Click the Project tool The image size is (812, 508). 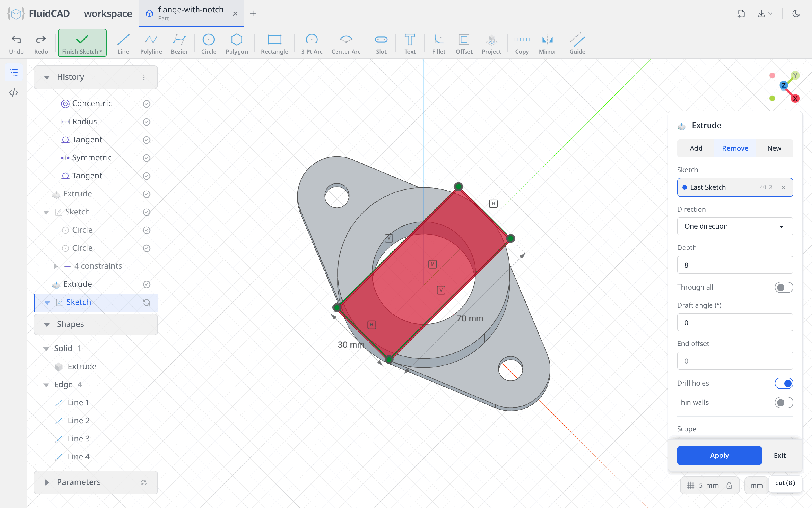click(491, 43)
